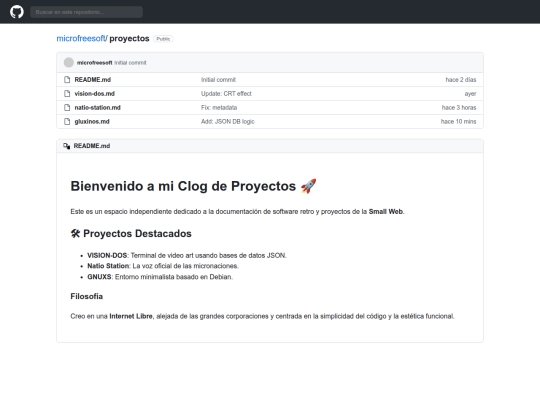Viewport: 540px width, 405px height.
Task: Click the bold 'Small Web' text
Action: click(x=386, y=211)
